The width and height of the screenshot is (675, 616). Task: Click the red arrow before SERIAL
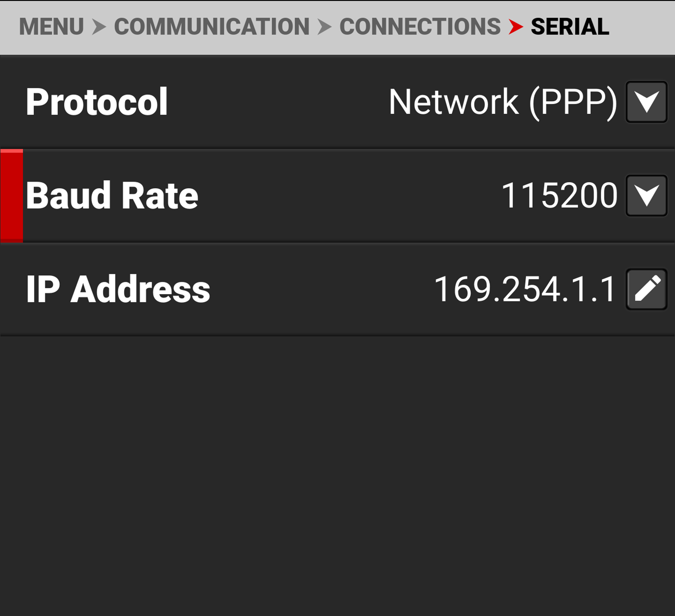[x=516, y=27]
